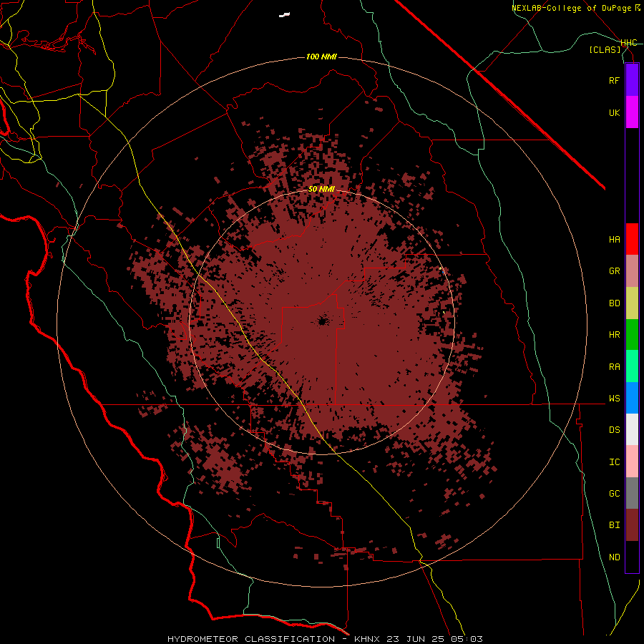Screen dimensions: 644x644
Task: Click the BD legend label
Action: pyautogui.click(x=614, y=303)
